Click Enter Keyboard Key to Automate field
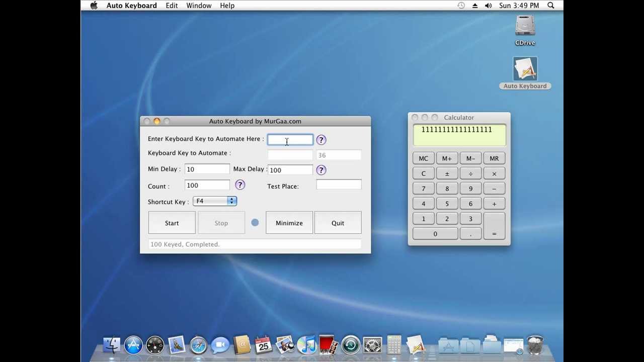 click(x=290, y=139)
